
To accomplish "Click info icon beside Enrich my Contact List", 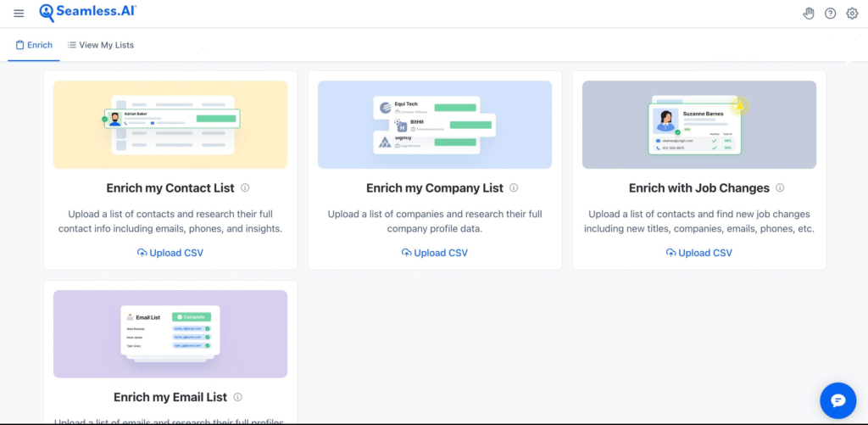I will point(245,188).
